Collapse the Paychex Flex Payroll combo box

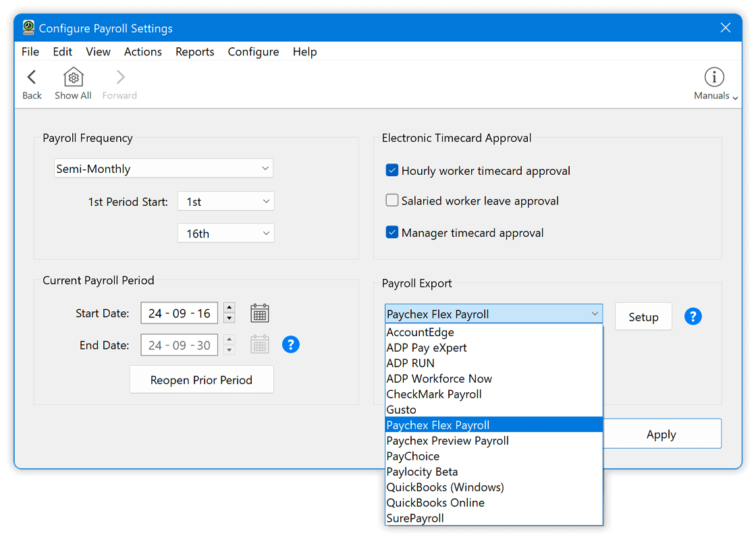[x=493, y=314]
